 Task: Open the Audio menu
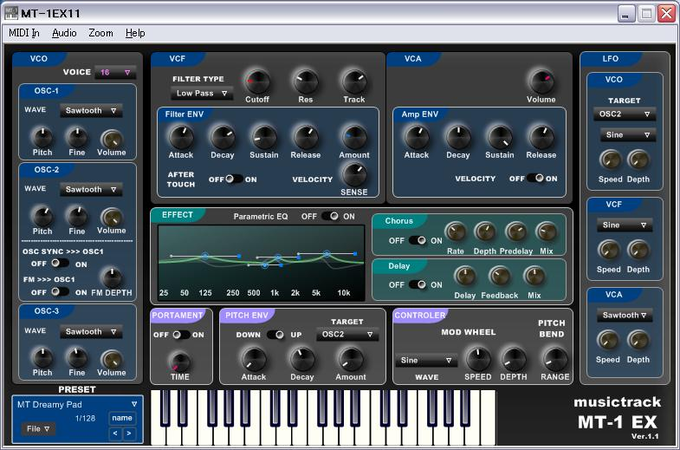(64, 33)
